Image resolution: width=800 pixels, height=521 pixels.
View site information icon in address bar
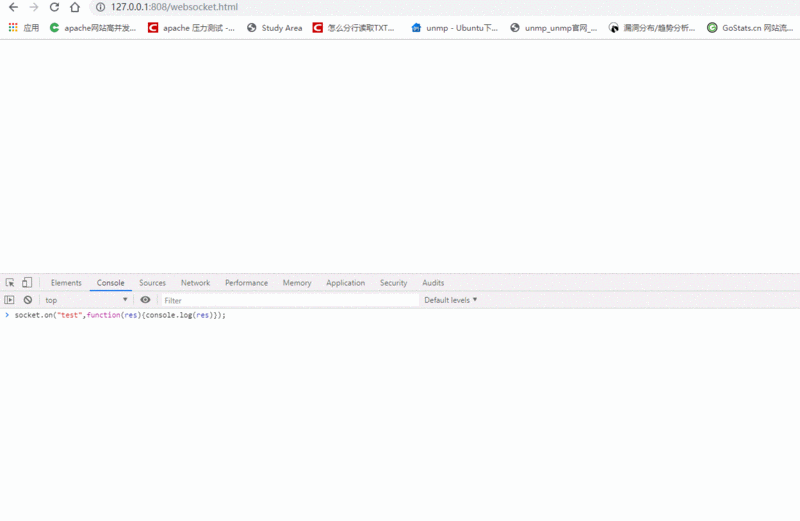101,7
